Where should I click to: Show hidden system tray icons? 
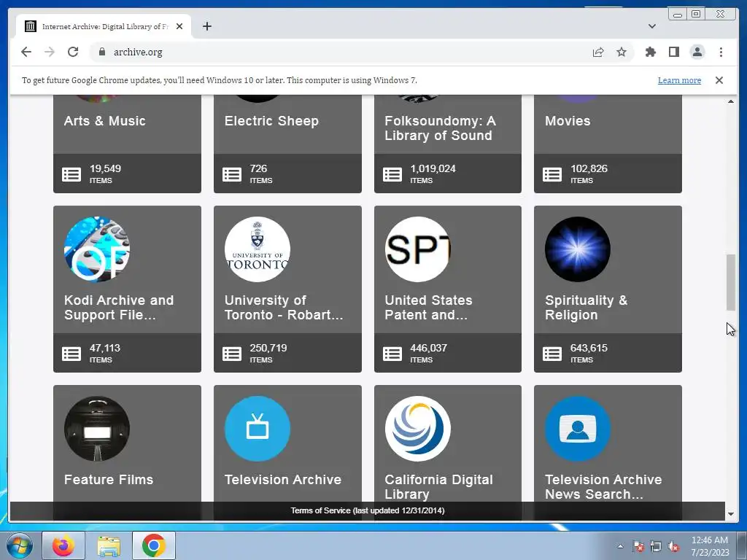(620, 546)
